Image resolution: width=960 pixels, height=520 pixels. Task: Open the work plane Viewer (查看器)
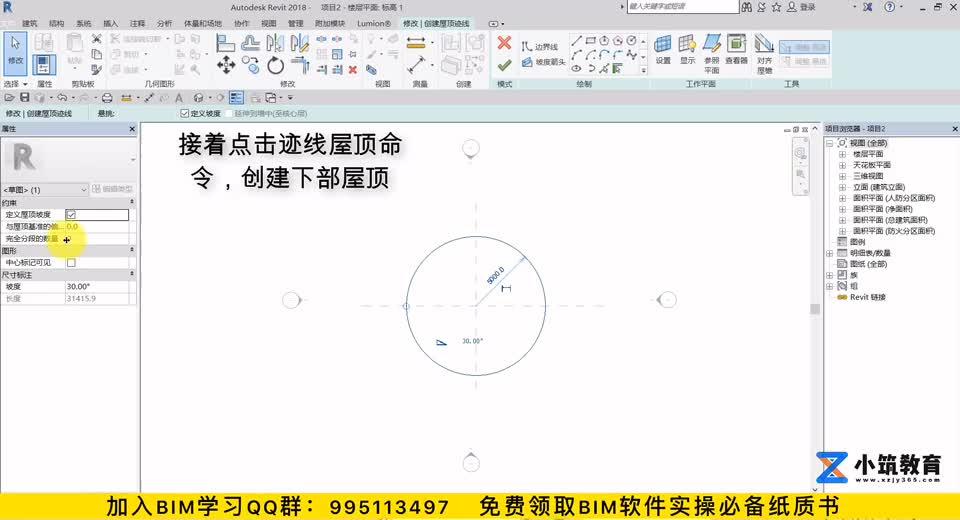pos(737,50)
